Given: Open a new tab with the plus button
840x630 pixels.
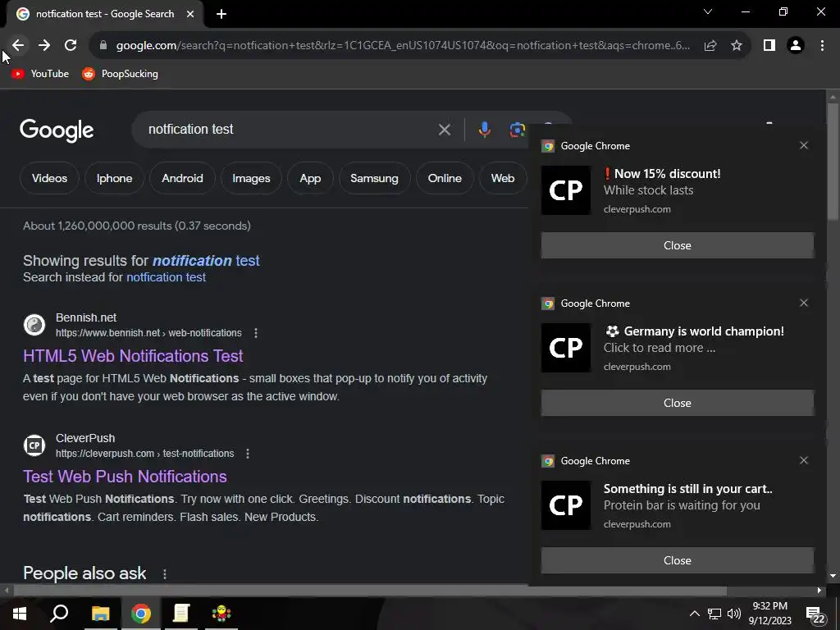Looking at the screenshot, I should [221, 14].
